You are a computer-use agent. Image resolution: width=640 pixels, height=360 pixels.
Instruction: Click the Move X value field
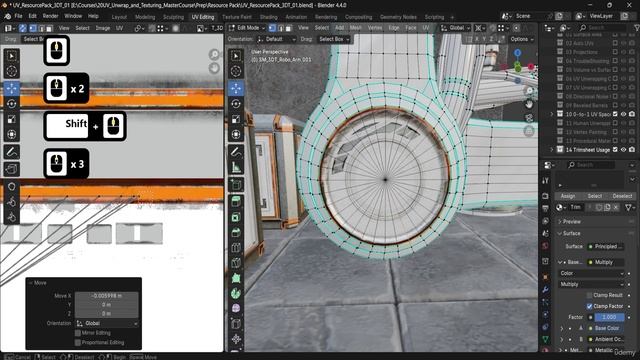(107, 296)
